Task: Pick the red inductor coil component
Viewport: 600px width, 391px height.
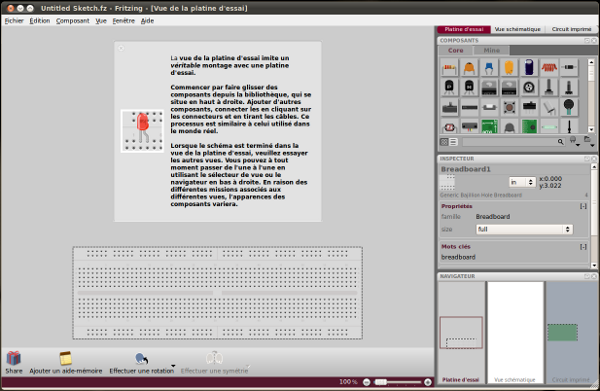Action: click(x=549, y=68)
